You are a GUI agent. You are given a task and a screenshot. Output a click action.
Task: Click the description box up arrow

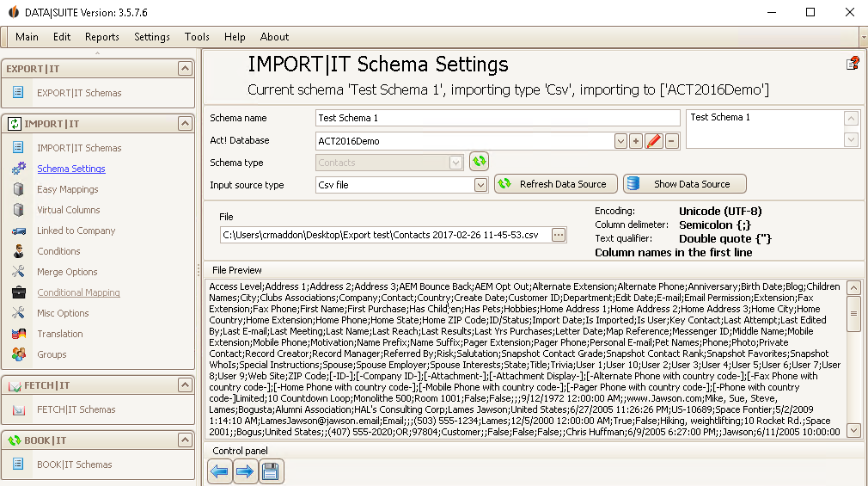coord(852,118)
